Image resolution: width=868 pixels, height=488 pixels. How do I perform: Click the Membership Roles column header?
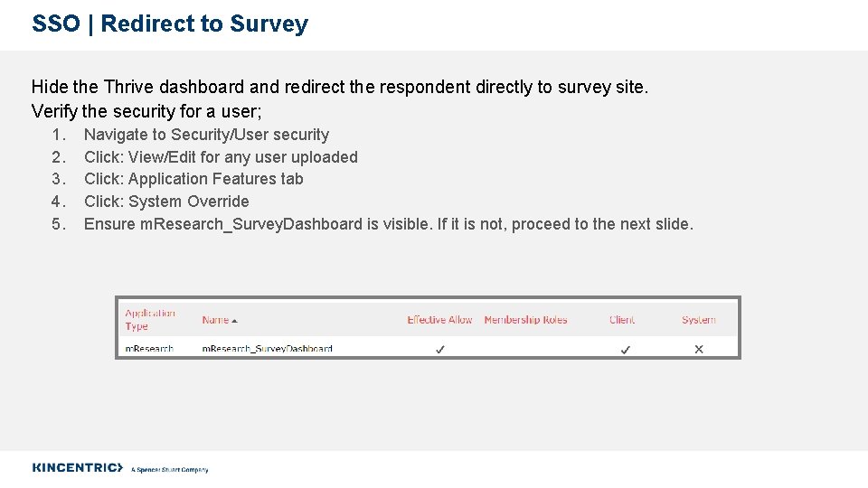click(x=525, y=320)
